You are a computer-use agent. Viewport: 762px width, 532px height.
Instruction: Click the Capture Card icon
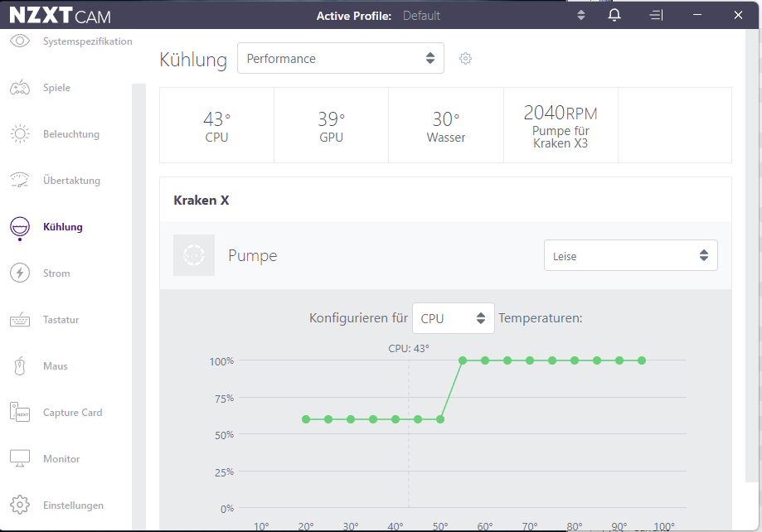20,412
